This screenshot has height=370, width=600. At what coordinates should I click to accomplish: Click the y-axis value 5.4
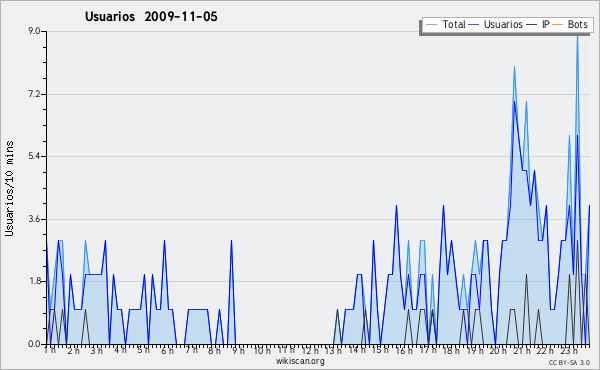34,156
